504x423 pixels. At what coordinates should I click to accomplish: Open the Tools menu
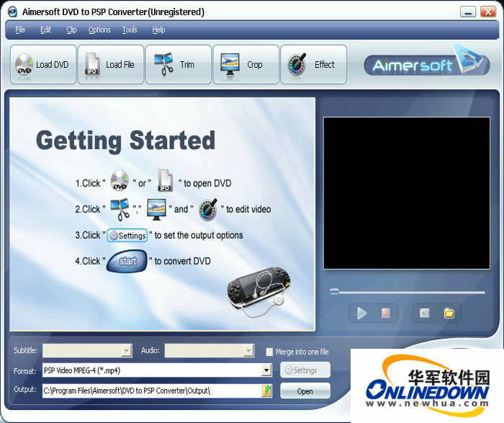[x=130, y=30]
